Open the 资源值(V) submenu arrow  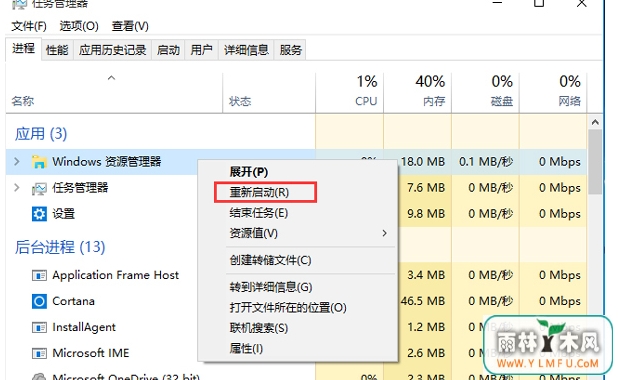384,233
